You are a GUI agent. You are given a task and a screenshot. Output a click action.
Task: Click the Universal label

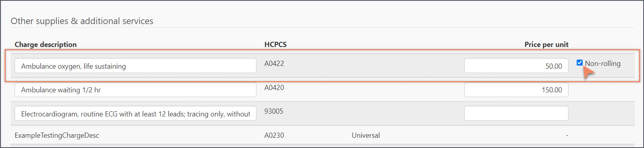click(x=366, y=135)
